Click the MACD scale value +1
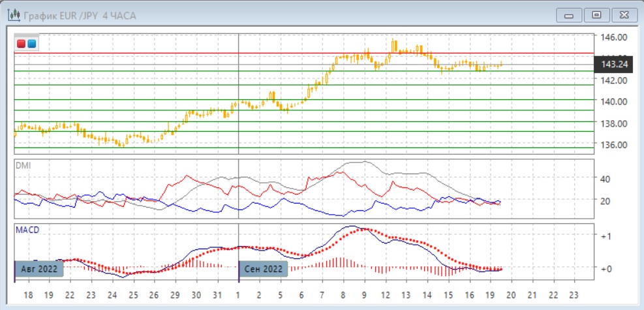Image resolution: width=644 pixels, height=310 pixels. [x=606, y=236]
